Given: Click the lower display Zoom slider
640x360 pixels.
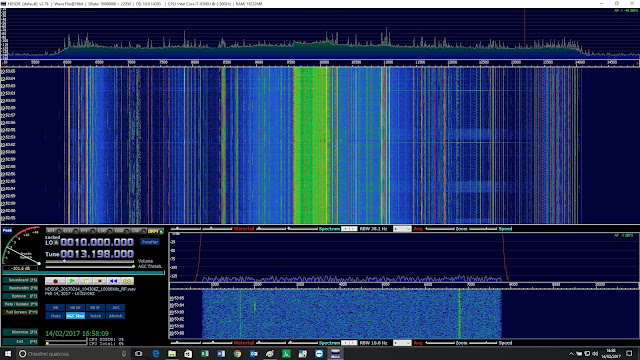Looking at the screenshot, I should (440, 343).
